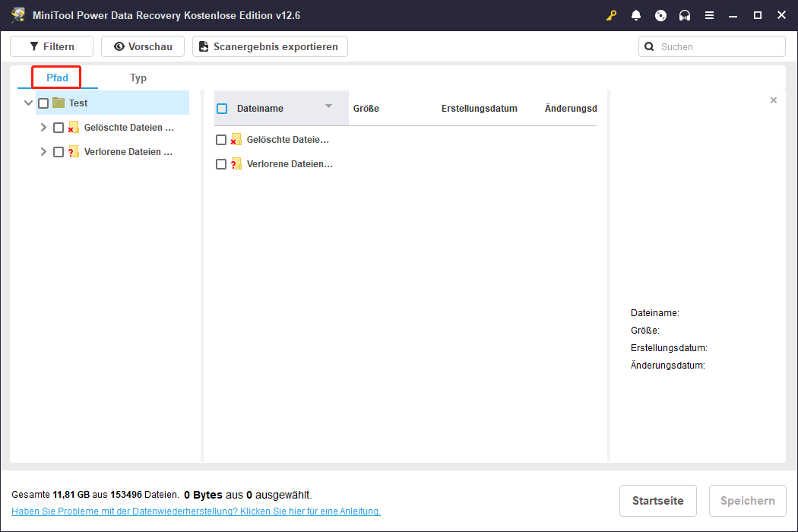This screenshot has width=798, height=532.
Task: Switch to the Typ tab
Action: 138,78
